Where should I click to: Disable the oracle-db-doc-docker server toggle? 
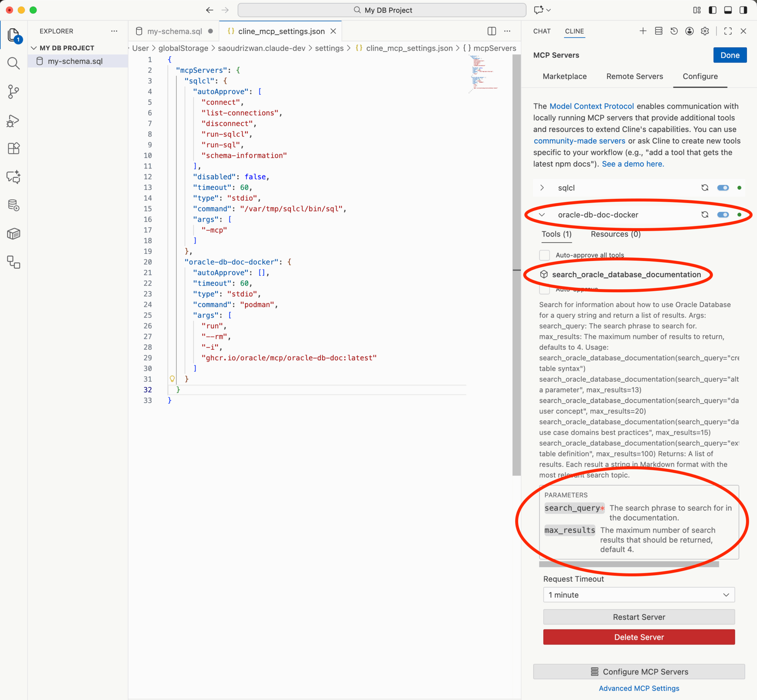[723, 214]
